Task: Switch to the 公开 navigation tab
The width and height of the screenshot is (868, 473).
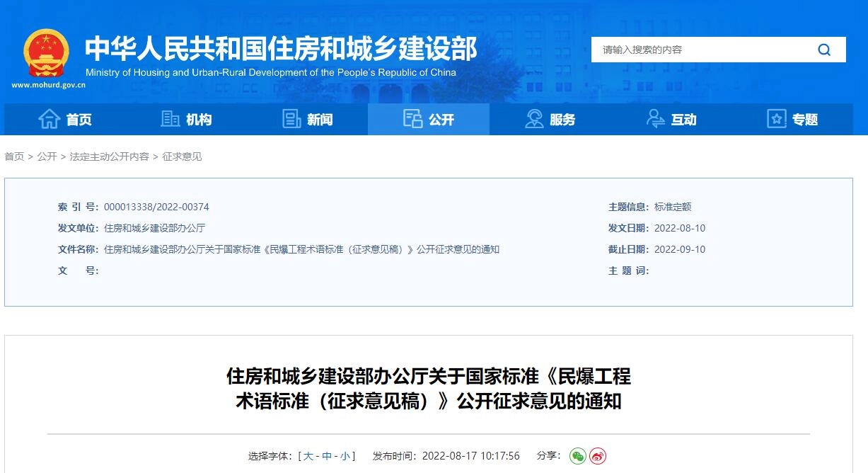Action: click(x=428, y=119)
